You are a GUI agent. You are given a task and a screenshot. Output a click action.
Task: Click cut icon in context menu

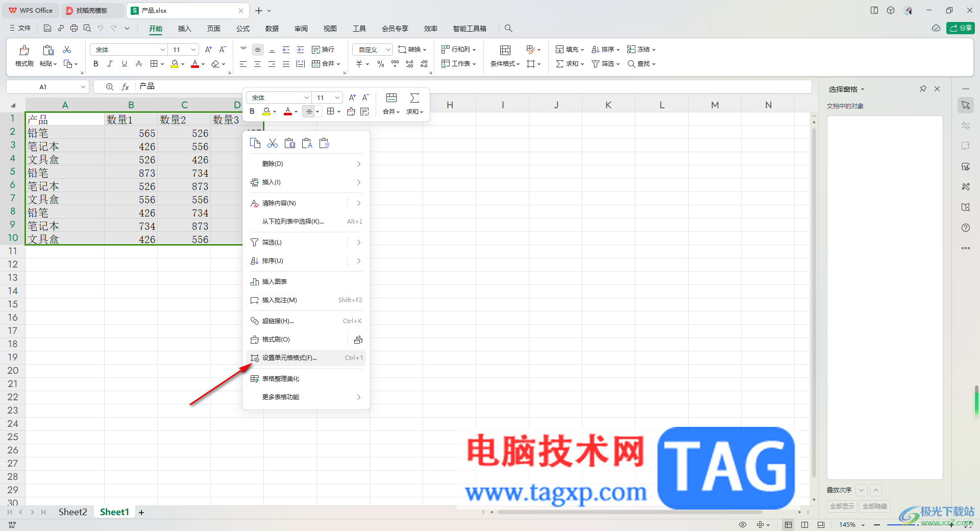tap(273, 143)
